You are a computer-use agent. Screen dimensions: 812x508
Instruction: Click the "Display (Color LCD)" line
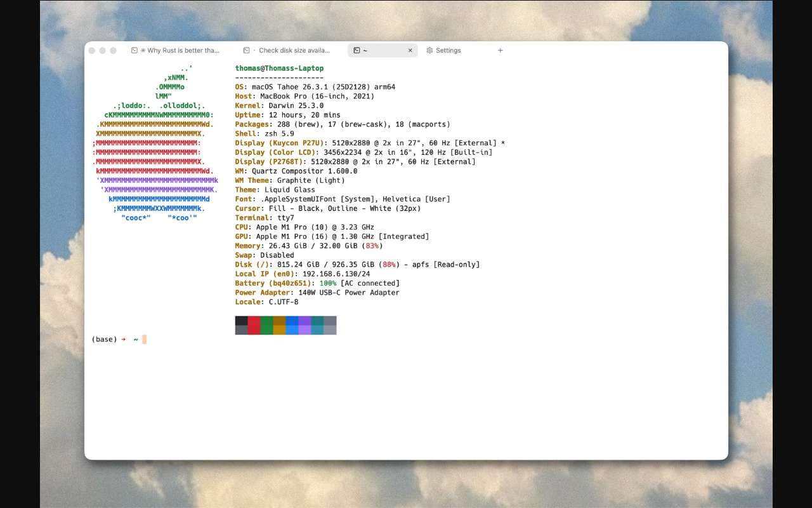pyautogui.click(x=363, y=152)
